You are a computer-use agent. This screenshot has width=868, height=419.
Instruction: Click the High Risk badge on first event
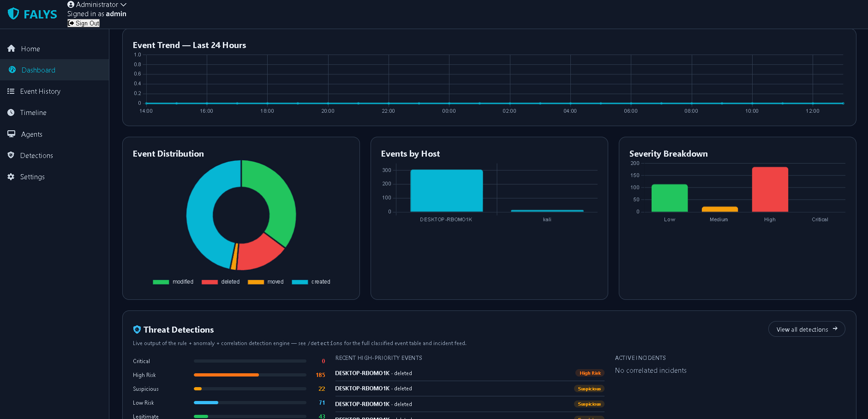pyautogui.click(x=590, y=373)
